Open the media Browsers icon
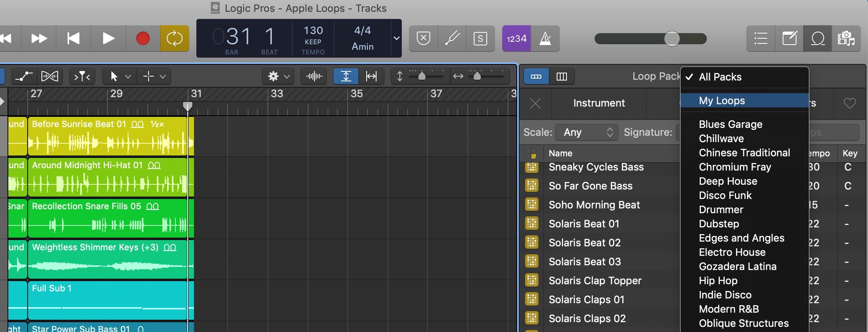 pos(846,39)
